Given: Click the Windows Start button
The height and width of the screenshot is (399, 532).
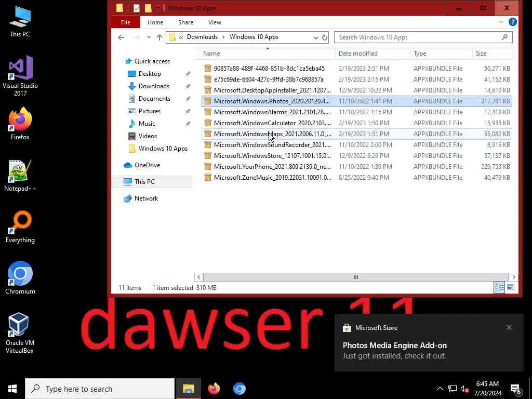Looking at the screenshot, I should point(12,389).
